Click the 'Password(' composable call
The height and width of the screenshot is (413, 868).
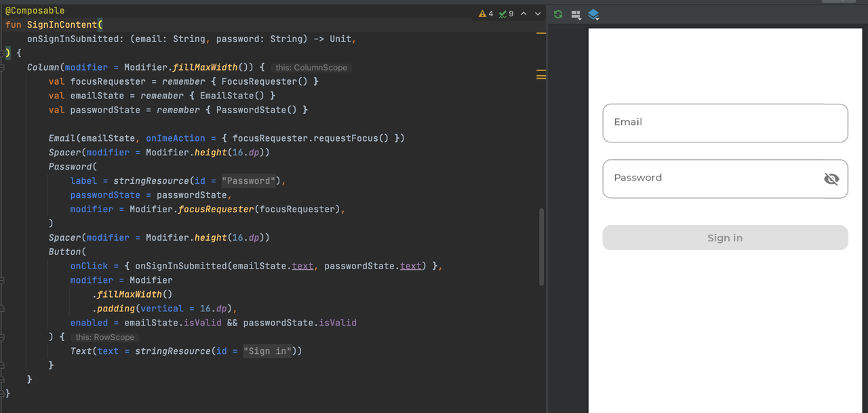(x=73, y=167)
